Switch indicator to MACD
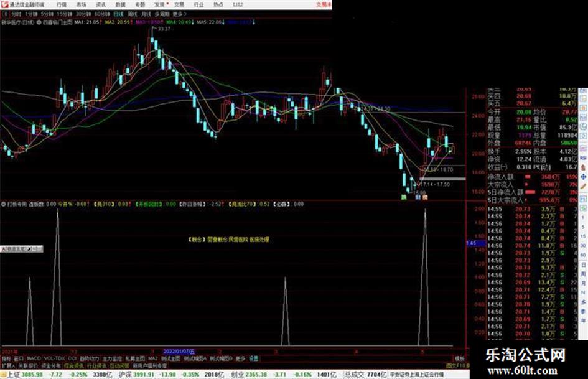This screenshot has height=379, width=588. click(x=34, y=358)
